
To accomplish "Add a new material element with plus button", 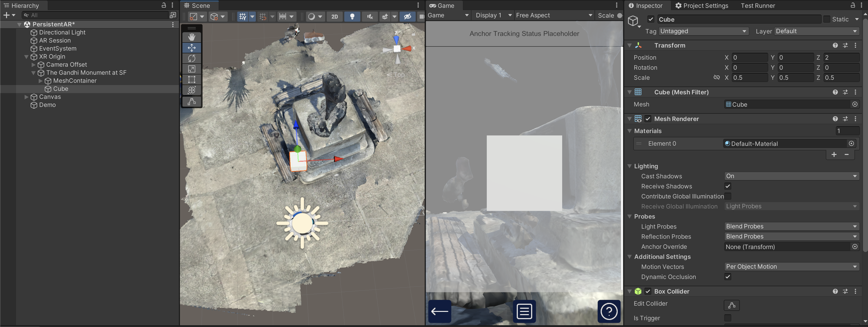I will point(834,154).
